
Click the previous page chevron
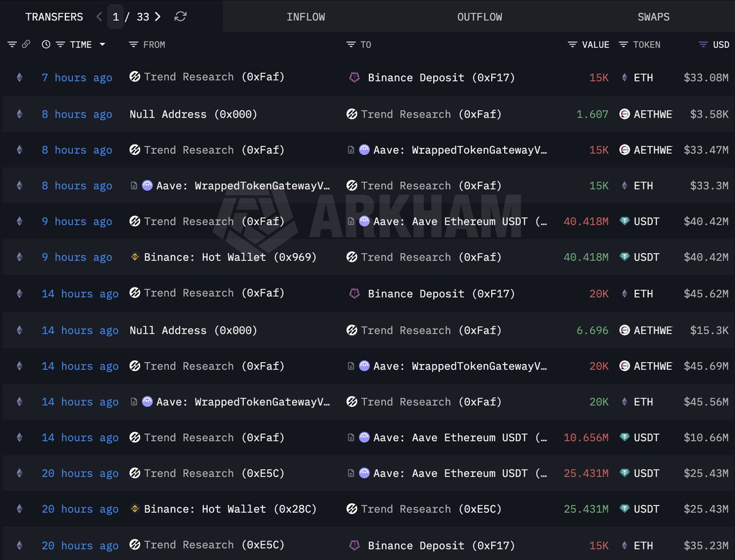pyautogui.click(x=99, y=17)
